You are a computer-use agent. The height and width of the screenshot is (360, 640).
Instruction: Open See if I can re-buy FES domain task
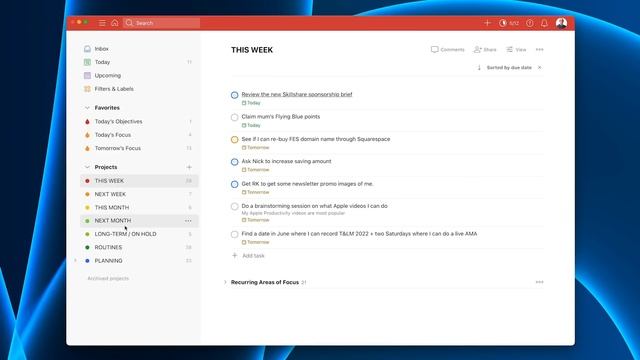[x=316, y=139]
